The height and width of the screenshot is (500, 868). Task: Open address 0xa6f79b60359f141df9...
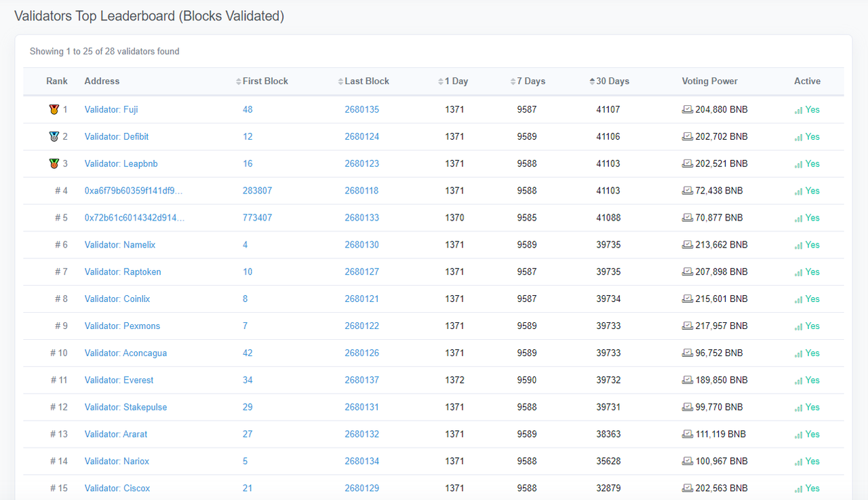(134, 191)
